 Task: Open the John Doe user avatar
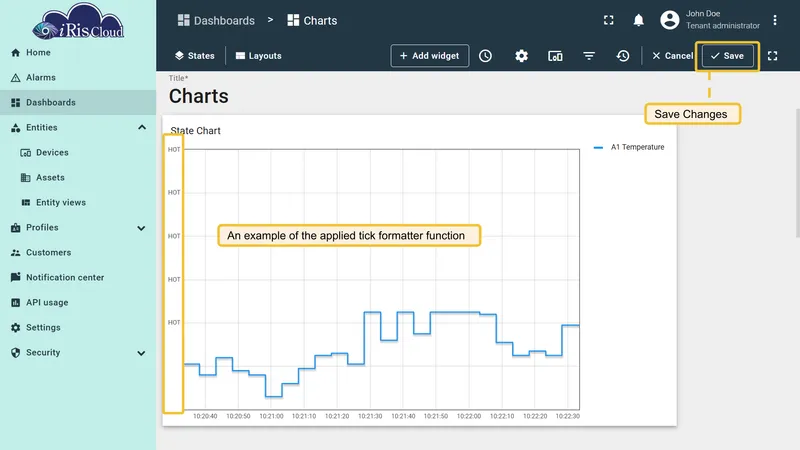pos(670,20)
